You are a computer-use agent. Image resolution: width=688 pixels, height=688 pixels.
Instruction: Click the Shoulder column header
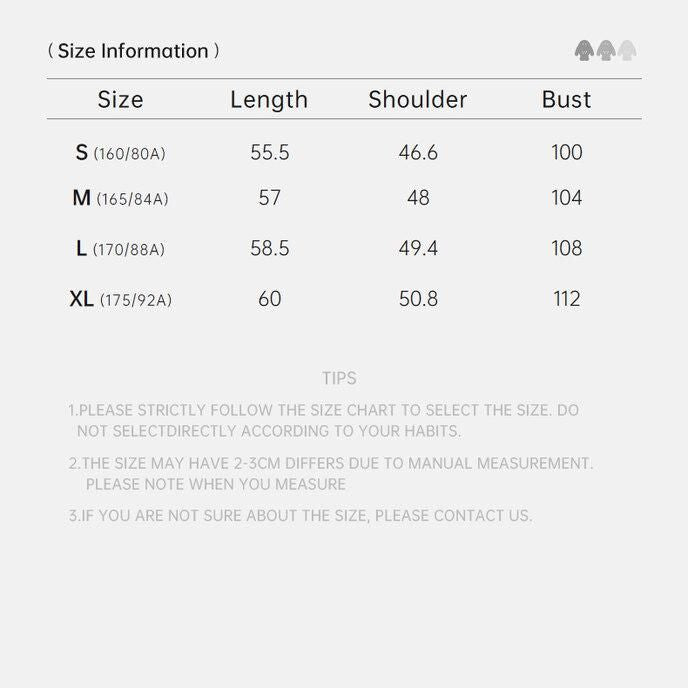click(417, 100)
